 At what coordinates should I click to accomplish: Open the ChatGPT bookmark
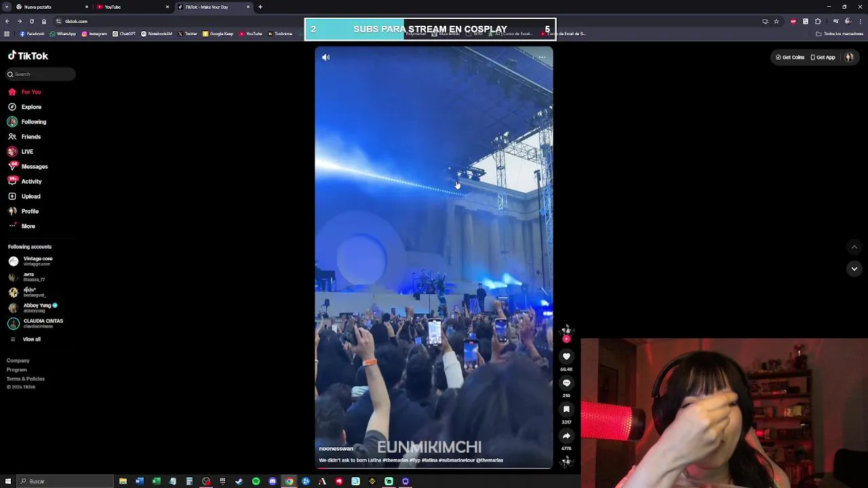(124, 34)
